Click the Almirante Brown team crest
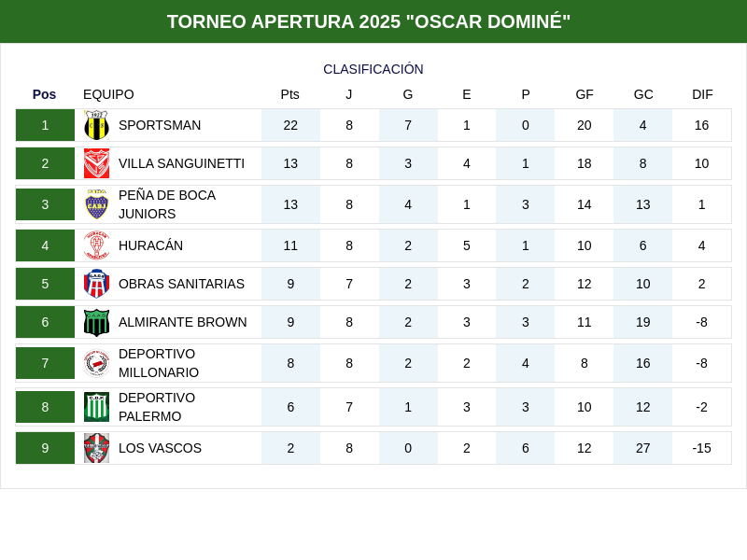747x560 pixels. click(96, 322)
